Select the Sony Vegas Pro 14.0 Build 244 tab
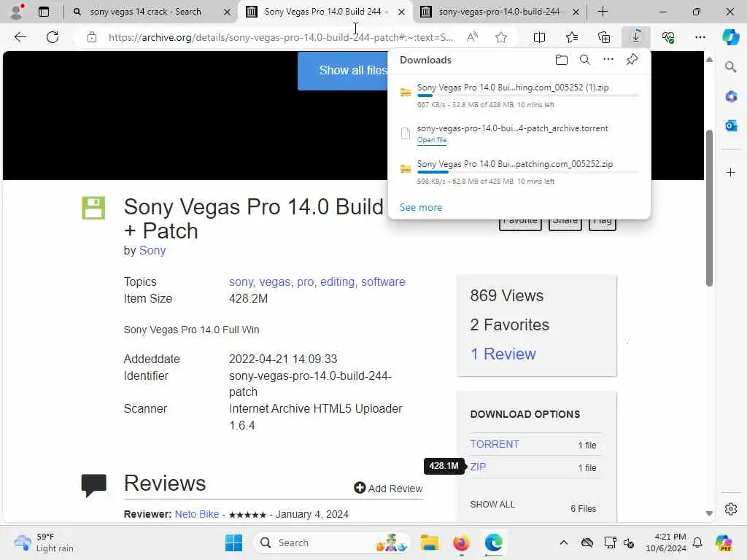 325,12
